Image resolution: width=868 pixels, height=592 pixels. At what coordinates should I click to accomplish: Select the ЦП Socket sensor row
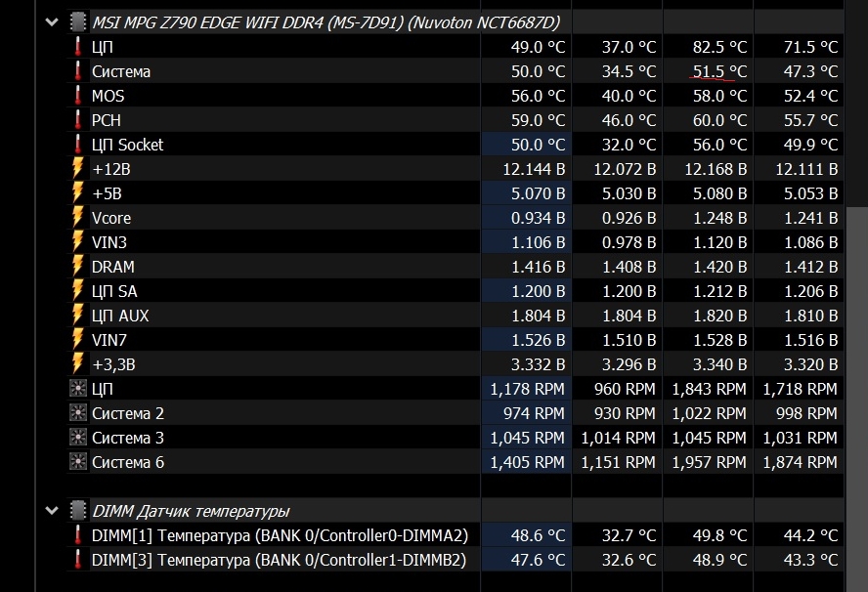(456, 145)
